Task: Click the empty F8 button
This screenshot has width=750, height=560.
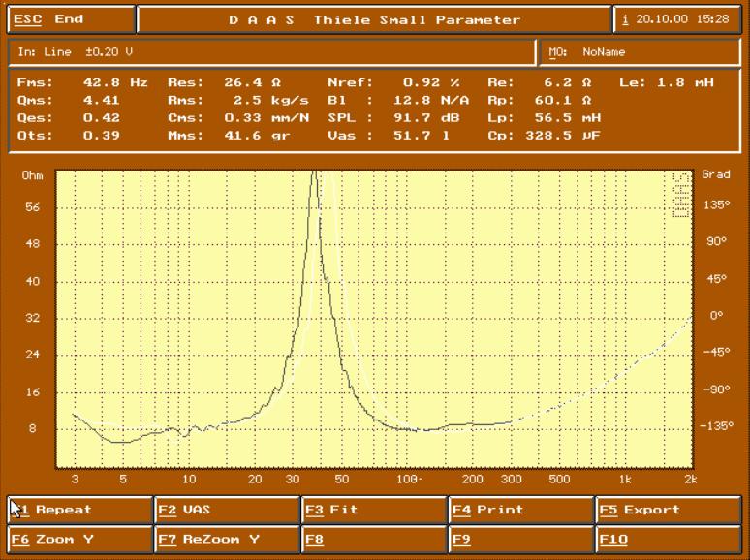Action: pyautogui.click(x=374, y=539)
